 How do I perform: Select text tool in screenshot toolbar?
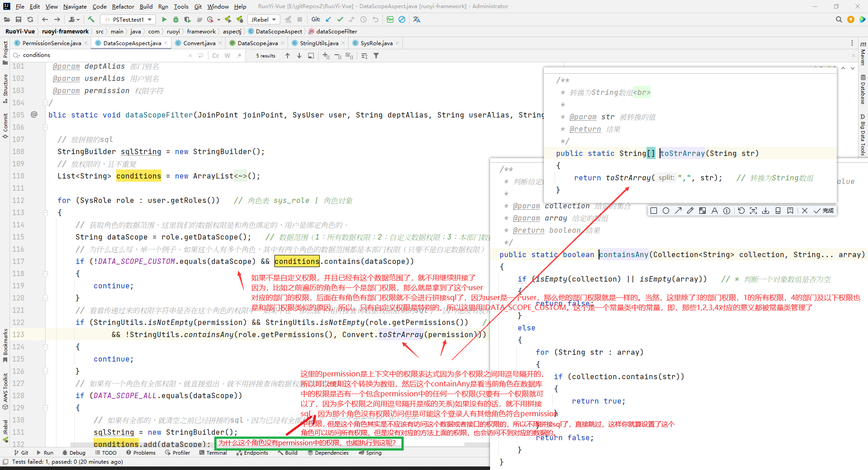point(715,211)
